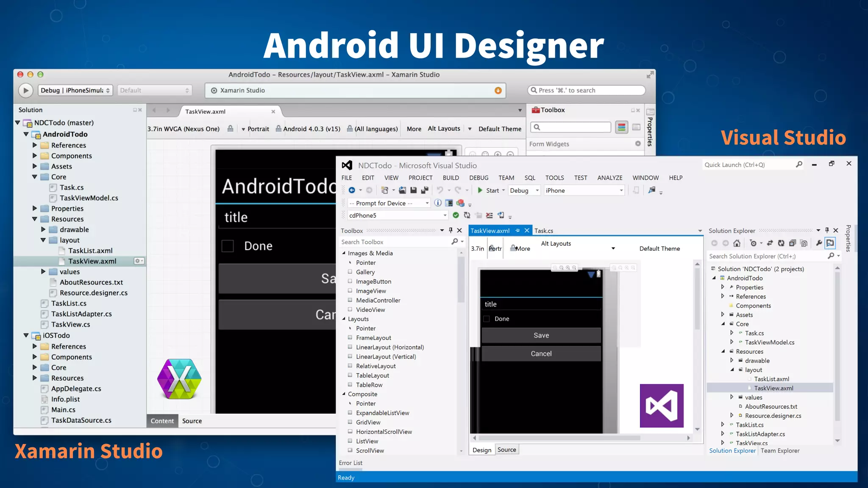The width and height of the screenshot is (868, 488).
Task: Toggle the Done checkbox in Xamarin designer preview
Action: tap(228, 246)
